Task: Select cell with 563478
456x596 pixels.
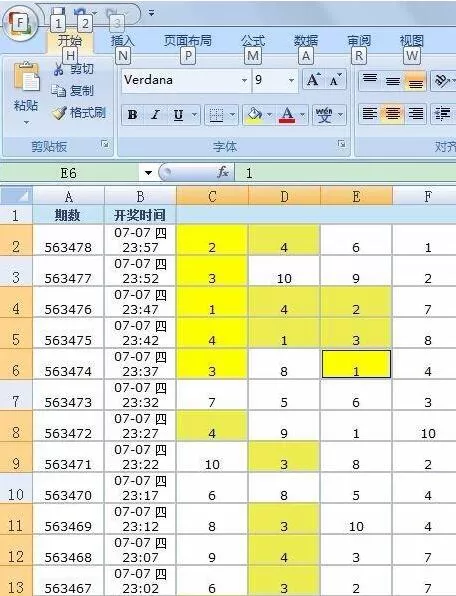Action: (x=68, y=240)
